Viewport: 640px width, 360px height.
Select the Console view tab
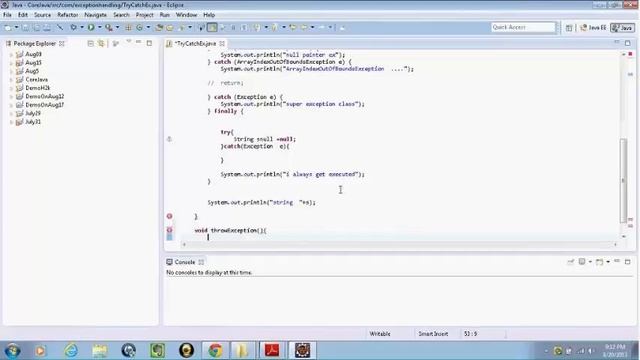tap(184, 262)
